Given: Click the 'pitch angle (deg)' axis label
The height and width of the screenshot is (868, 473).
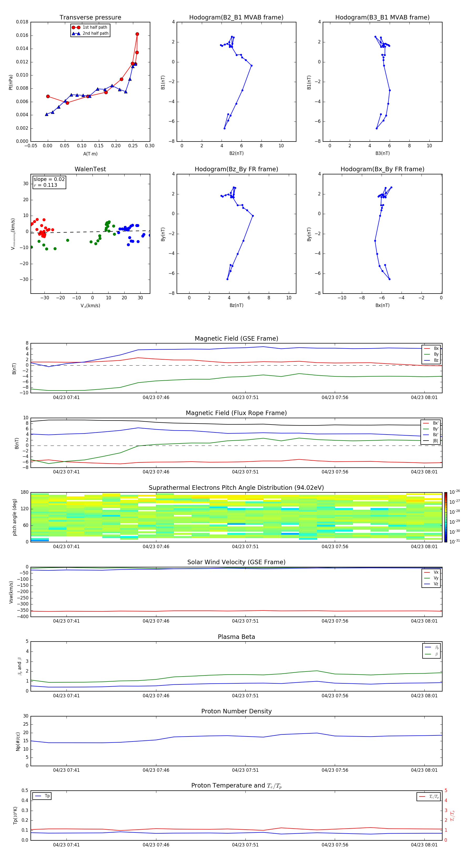Looking at the screenshot, I should 14,517.
